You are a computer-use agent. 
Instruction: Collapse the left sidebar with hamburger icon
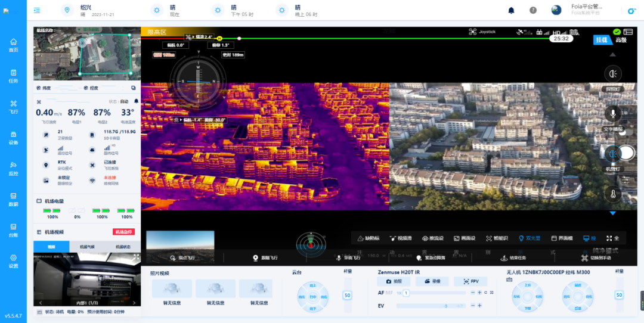37,10
